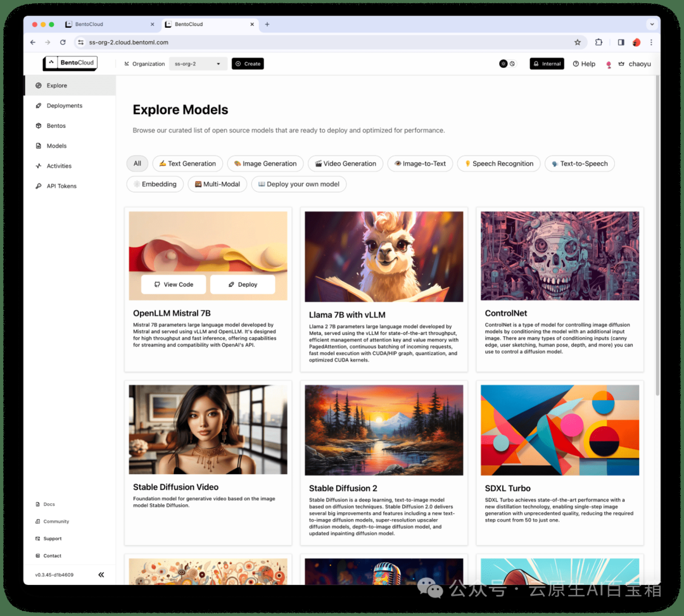Open the tab search dropdown arrow

pos(652,25)
